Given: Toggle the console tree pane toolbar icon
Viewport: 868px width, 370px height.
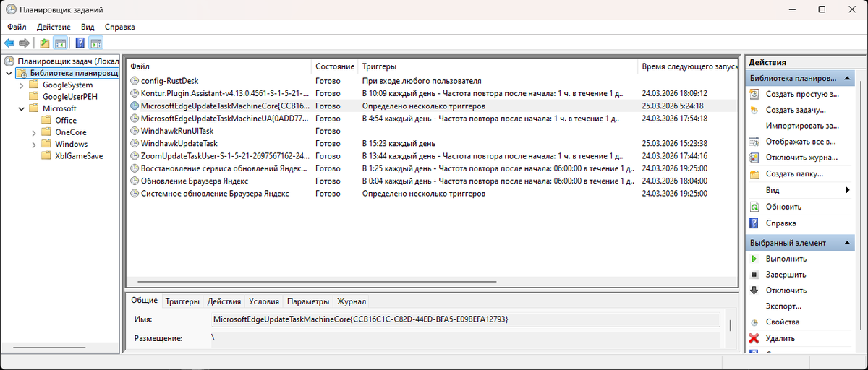Looking at the screenshot, I should tap(60, 43).
